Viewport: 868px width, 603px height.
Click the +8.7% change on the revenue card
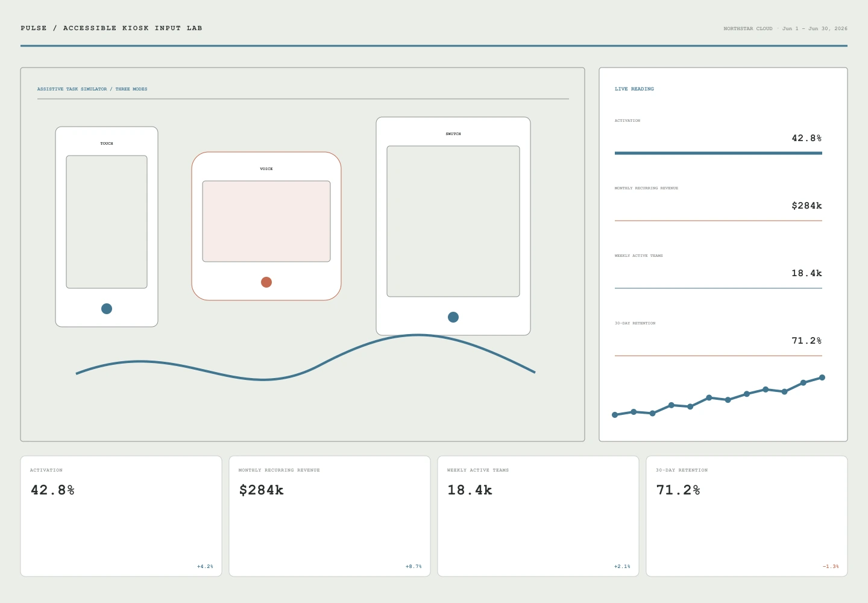(414, 567)
